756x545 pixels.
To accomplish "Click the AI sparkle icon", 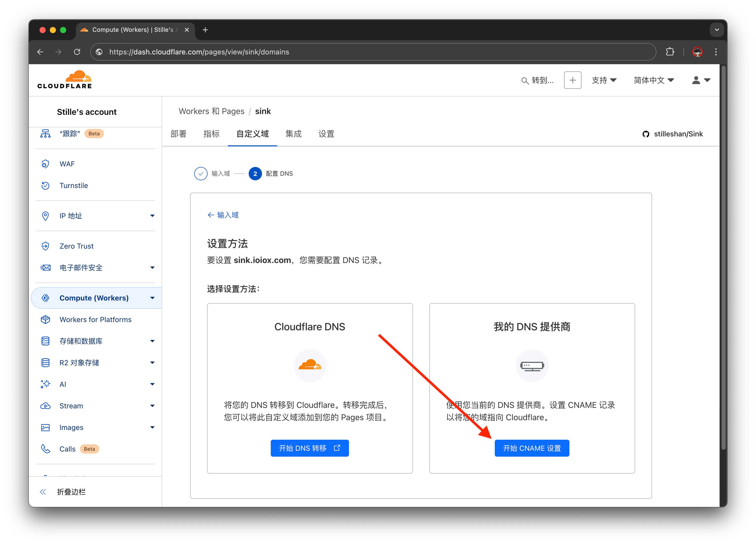I will (x=45, y=384).
